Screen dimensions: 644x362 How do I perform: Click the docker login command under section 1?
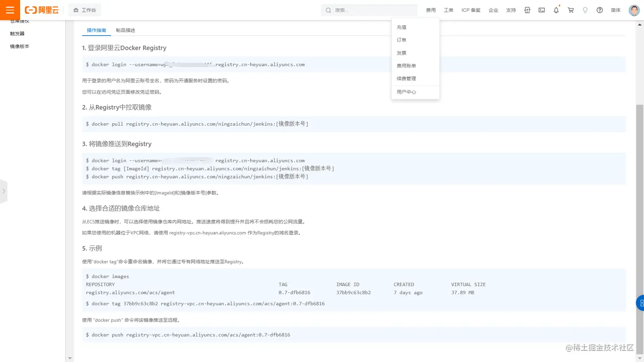pyautogui.click(x=195, y=65)
